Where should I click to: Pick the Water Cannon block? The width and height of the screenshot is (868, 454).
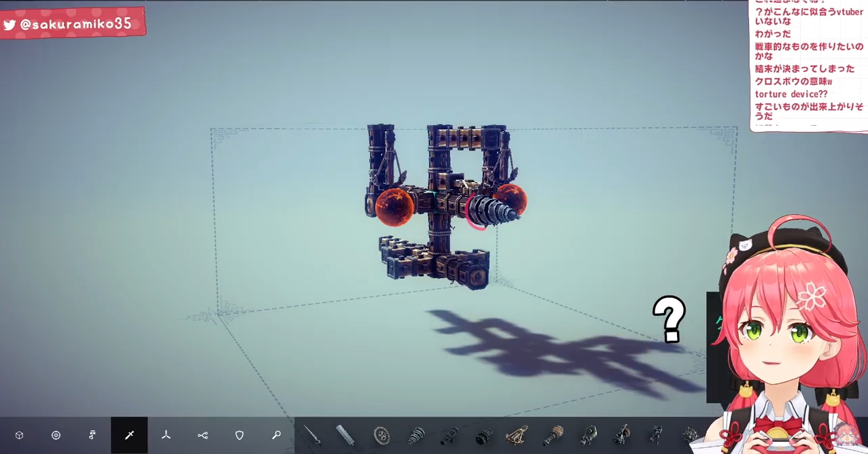point(621,435)
